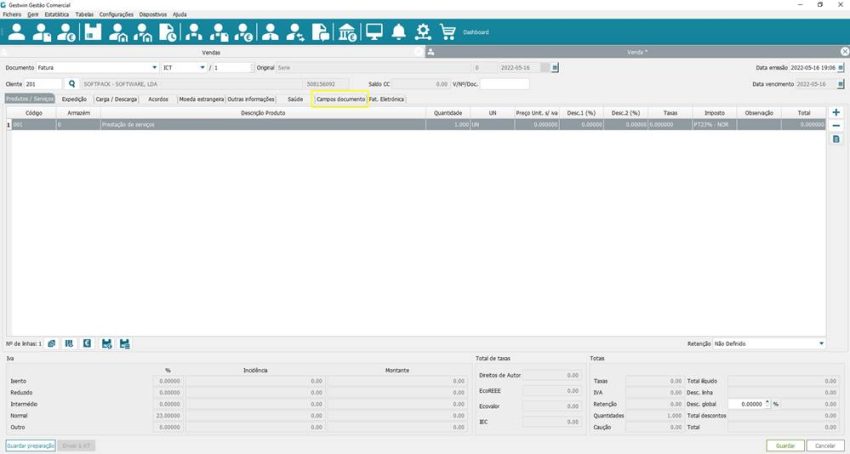Switch to the Campos documento tab
850x454 pixels.
(x=340, y=100)
